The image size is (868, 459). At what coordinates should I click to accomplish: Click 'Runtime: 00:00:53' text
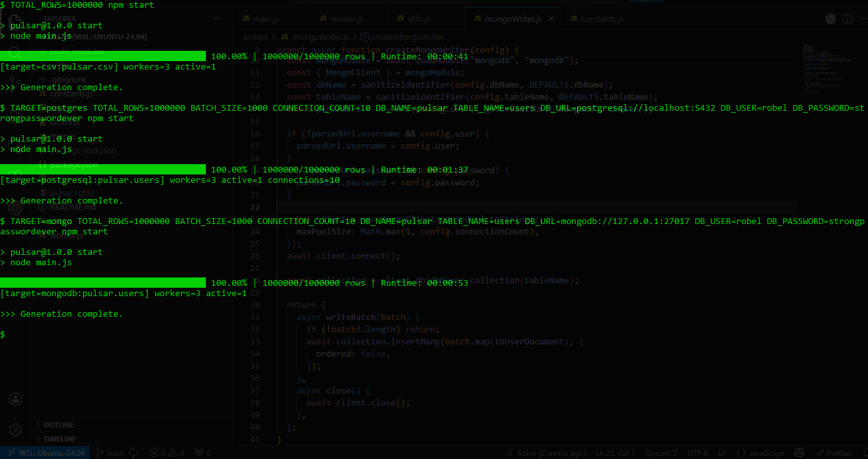425,283
